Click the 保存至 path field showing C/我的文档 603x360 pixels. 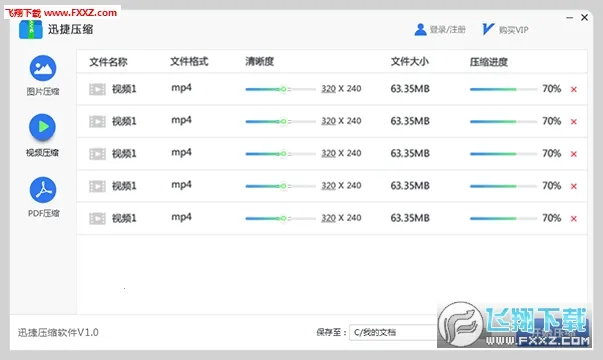coord(393,332)
